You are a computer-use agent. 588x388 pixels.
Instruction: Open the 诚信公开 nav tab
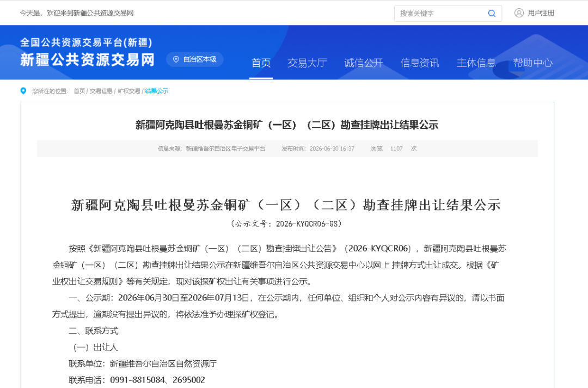[364, 63]
